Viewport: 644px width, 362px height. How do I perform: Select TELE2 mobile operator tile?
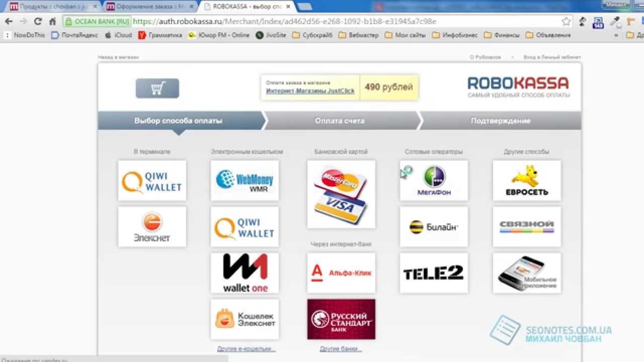434,273
